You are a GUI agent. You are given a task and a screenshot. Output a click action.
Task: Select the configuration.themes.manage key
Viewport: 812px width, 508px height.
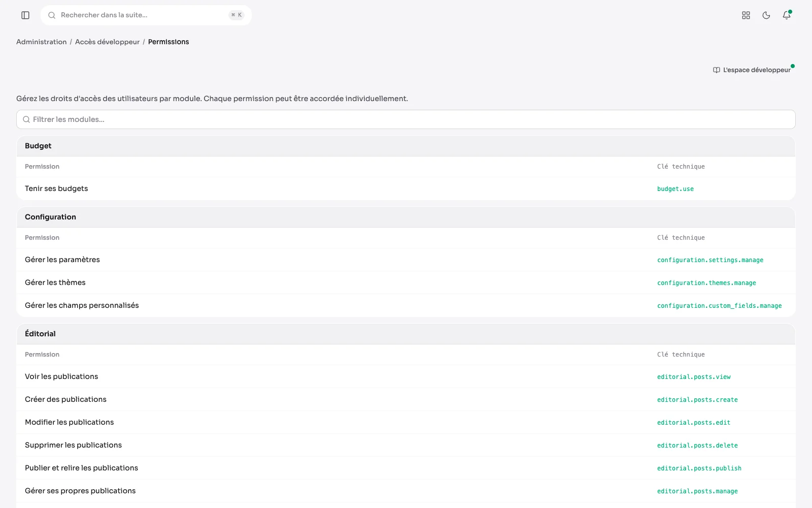pos(706,283)
